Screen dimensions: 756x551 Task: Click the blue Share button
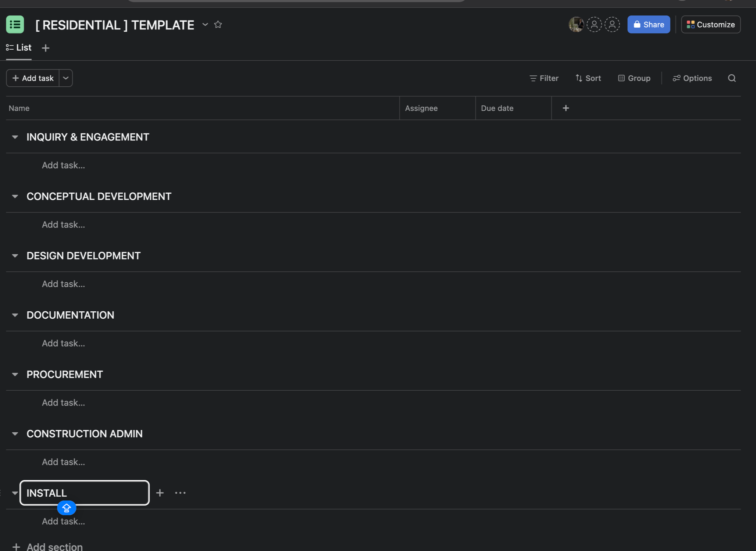pos(649,25)
